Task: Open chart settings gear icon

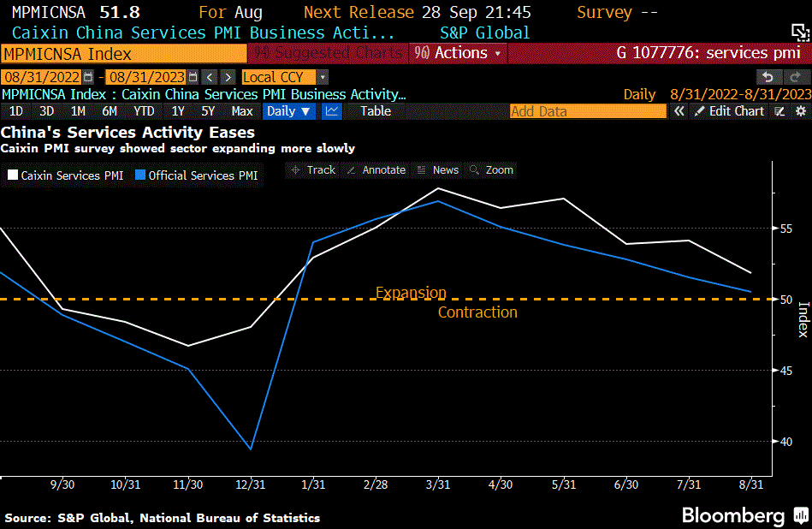Action: pos(801,111)
